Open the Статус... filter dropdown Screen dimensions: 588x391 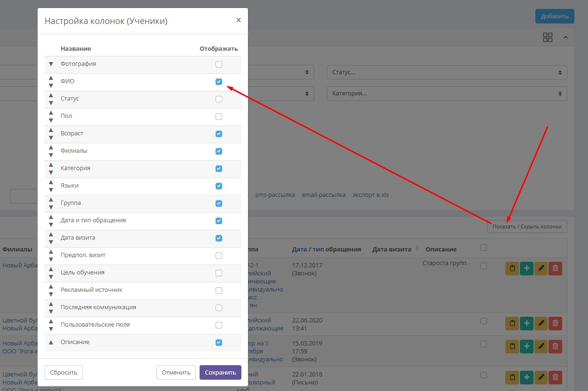tap(447, 72)
